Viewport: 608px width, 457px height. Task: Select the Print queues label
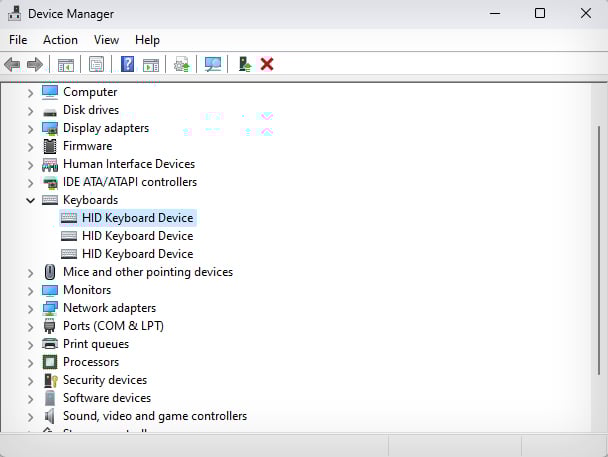[96, 344]
